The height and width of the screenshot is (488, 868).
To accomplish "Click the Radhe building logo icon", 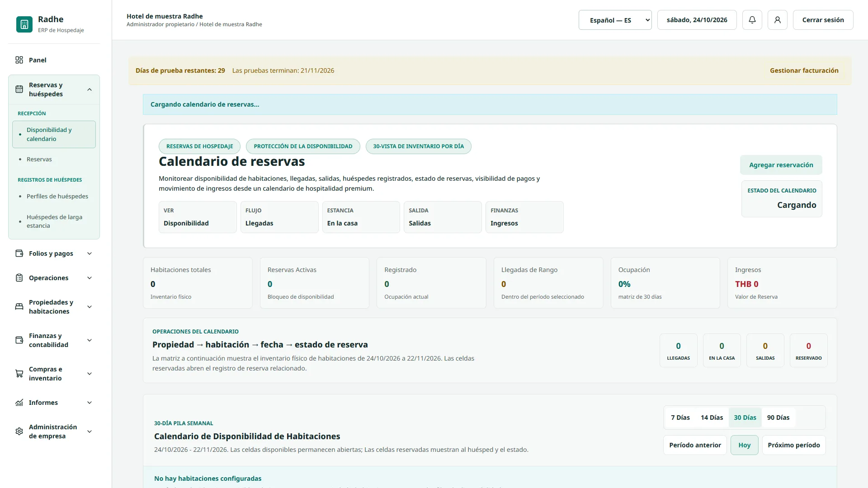I will click(24, 24).
